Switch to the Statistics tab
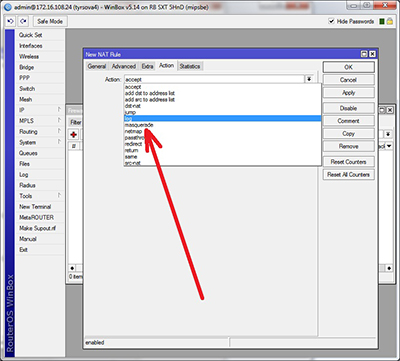The height and width of the screenshot is (361, 400). (x=190, y=66)
